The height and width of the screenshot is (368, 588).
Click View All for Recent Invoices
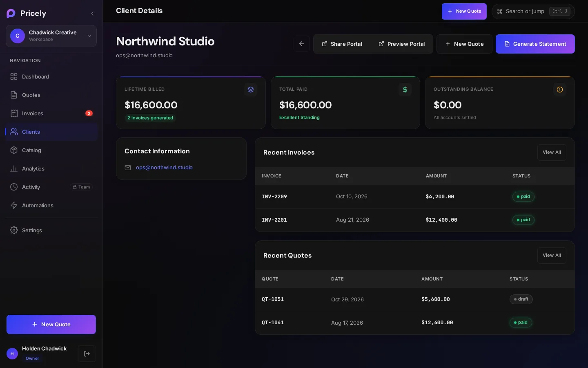click(x=552, y=153)
